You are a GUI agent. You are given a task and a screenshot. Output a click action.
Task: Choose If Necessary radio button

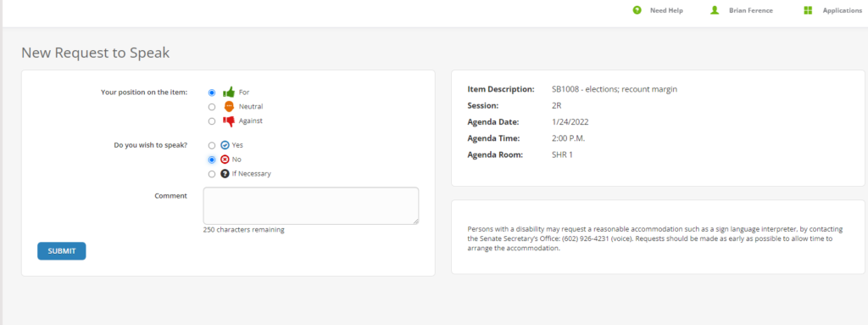coord(211,174)
